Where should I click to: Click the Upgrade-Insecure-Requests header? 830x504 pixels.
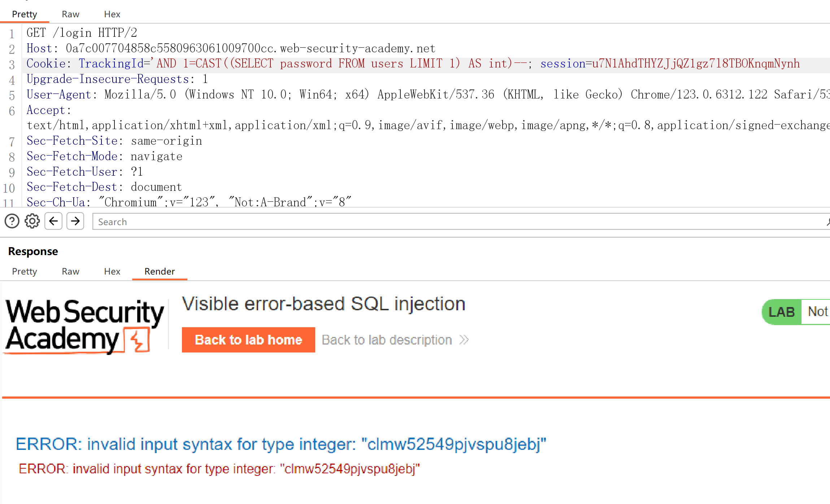pyautogui.click(x=117, y=79)
